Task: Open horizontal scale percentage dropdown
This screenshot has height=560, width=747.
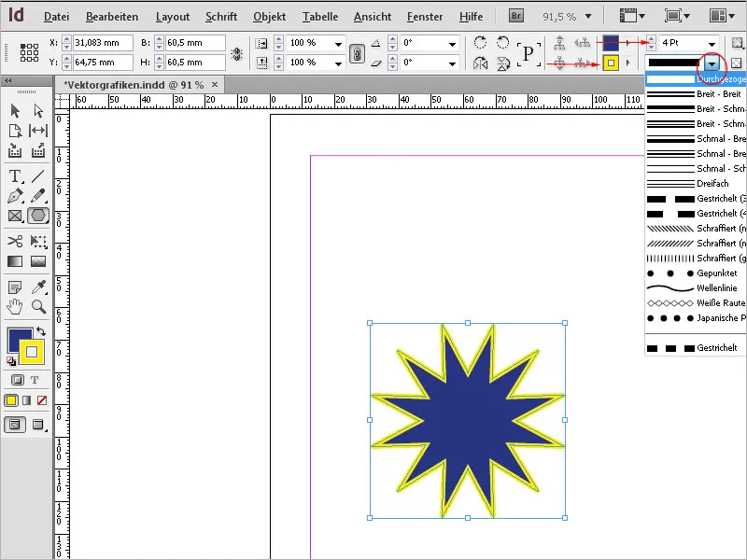Action: (x=338, y=43)
